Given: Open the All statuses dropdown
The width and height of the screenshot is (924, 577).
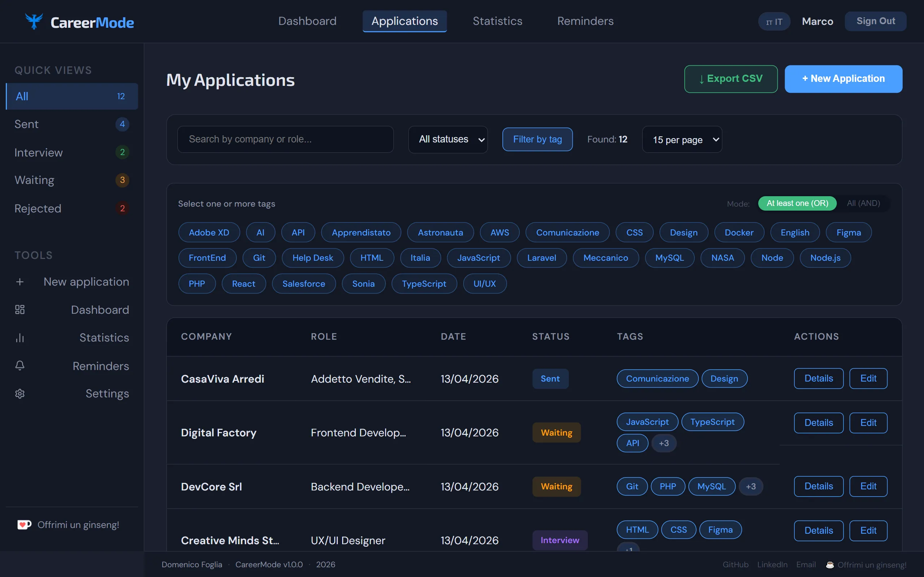Looking at the screenshot, I should click(x=448, y=139).
